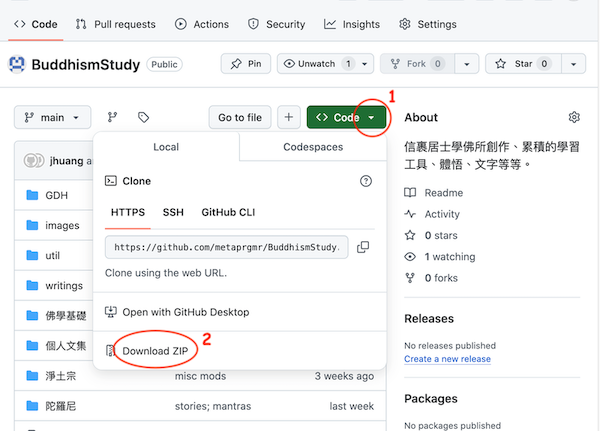
Task: Open the add file plus button
Action: pos(289,117)
